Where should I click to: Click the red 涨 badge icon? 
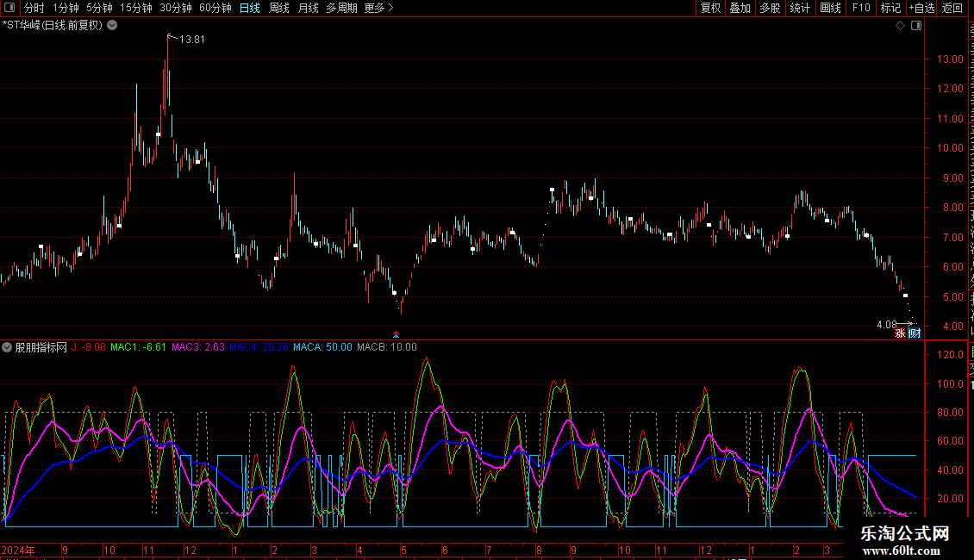click(x=900, y=333)
